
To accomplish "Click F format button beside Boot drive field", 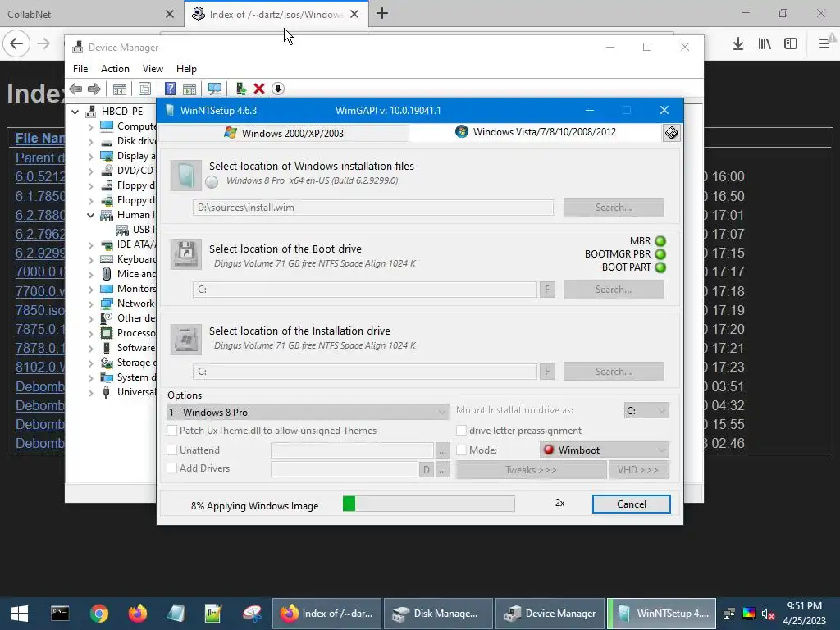I will (x=547, y=290).
